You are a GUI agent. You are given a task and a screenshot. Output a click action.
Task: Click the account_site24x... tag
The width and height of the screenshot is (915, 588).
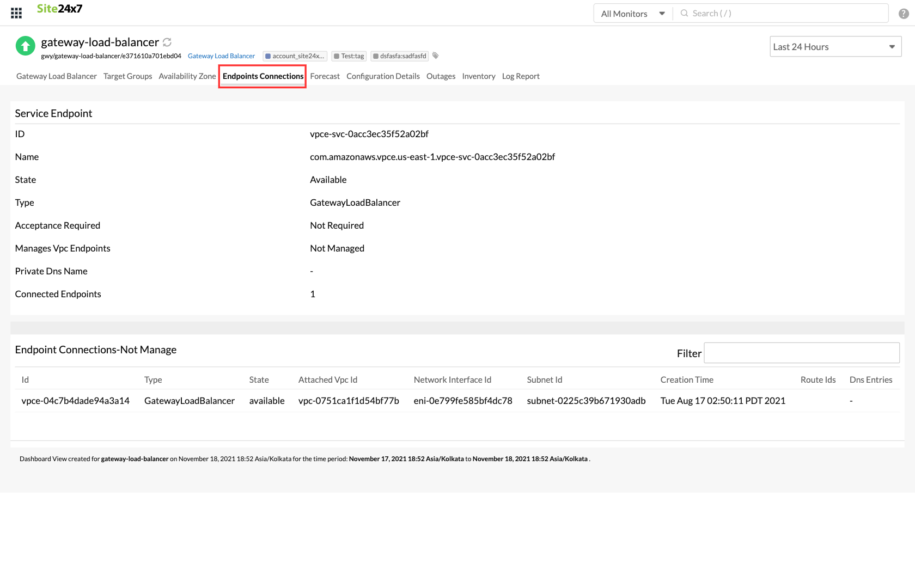coord(295,56)
